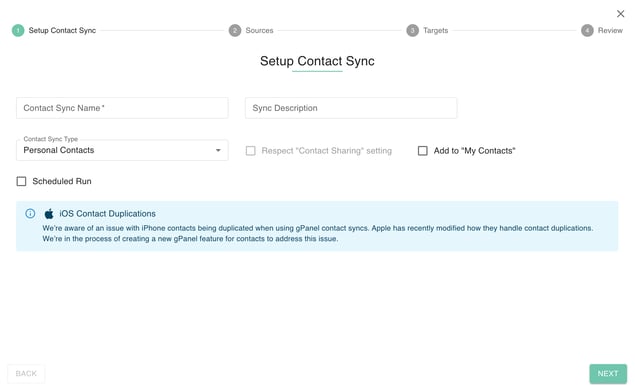Go to the Targets step label
Viewport: 635px width, 385px height.
coord(435,30)
